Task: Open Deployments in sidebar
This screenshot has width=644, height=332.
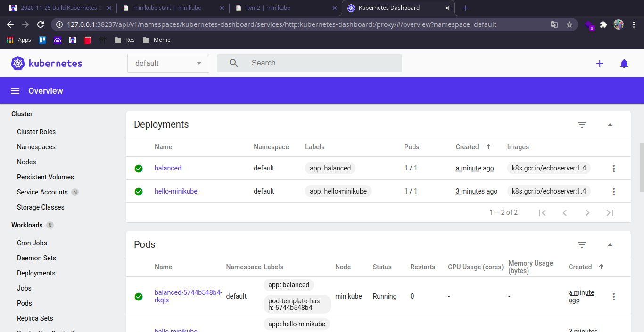Action: tap(36, 273)
